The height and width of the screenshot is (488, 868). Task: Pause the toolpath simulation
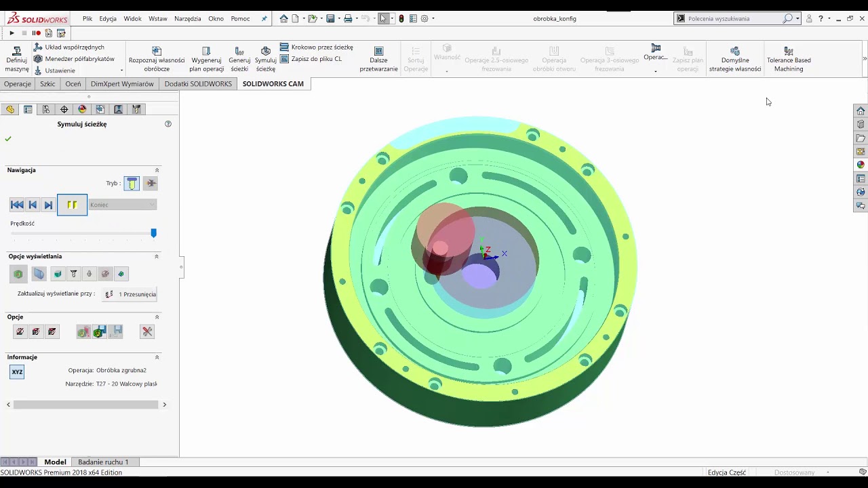click(73, 205)
